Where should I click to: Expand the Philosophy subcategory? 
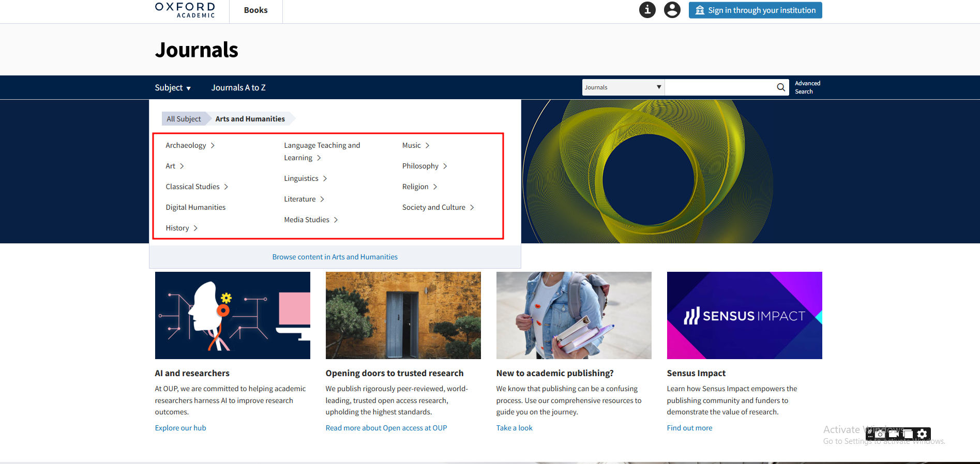[425, 166]
